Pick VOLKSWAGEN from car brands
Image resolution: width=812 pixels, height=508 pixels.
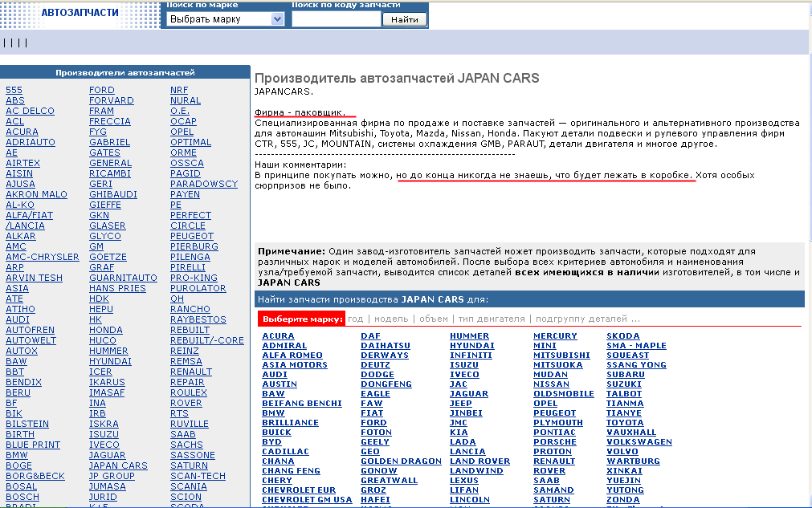tap(639, 441)
